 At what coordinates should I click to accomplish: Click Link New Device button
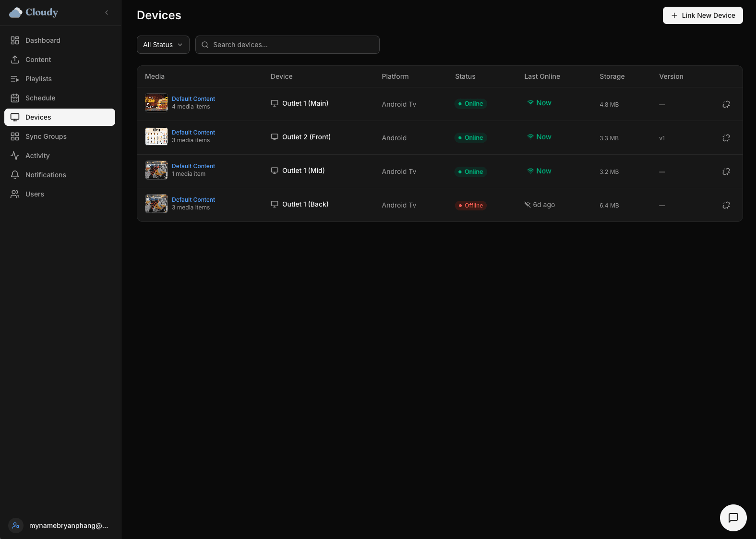703,15
